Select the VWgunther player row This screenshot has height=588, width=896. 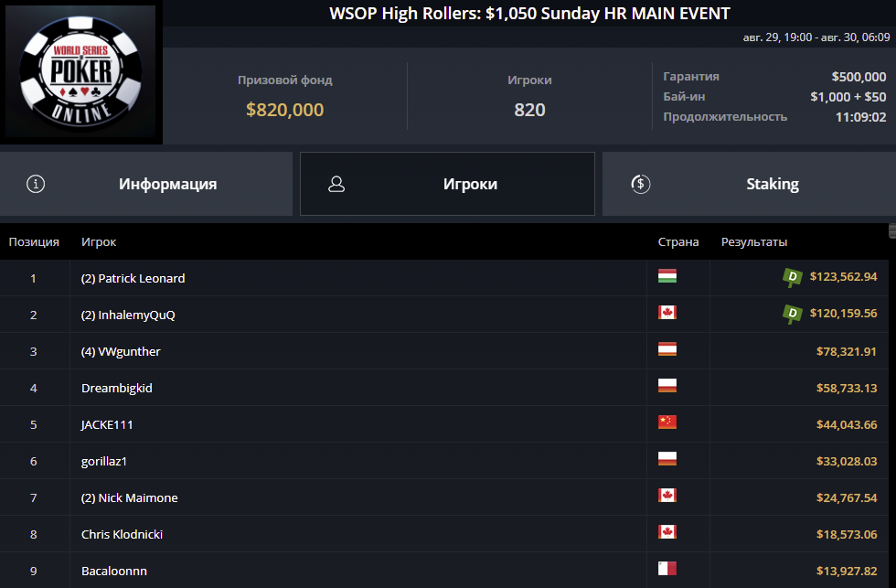[x=444, y=351]
